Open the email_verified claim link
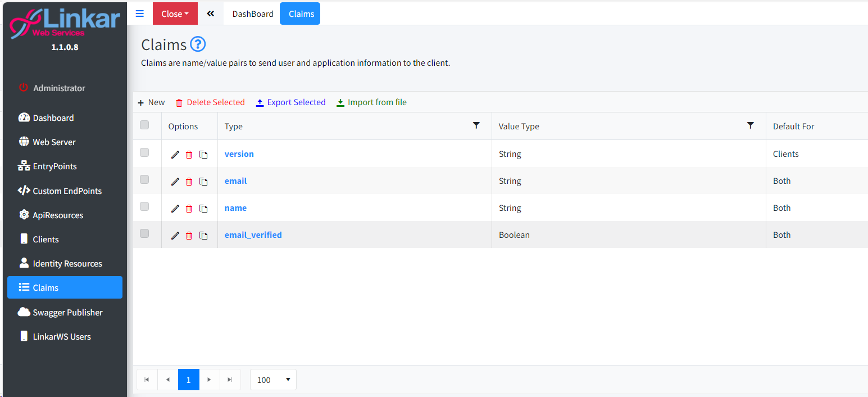 253,235
